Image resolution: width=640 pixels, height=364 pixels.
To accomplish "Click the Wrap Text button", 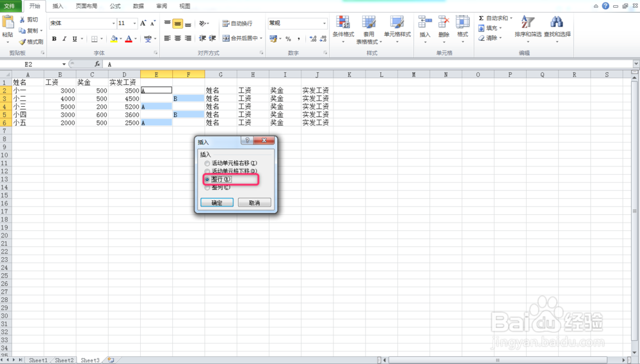I will pos(237,24).
